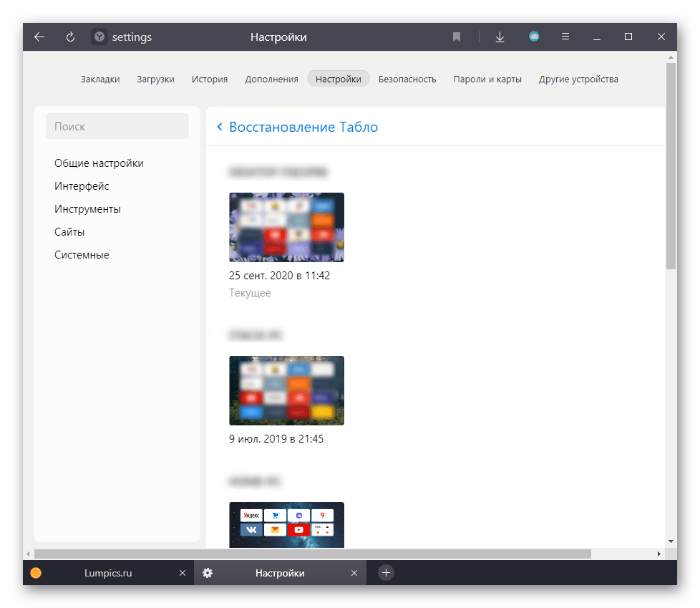Click the horizontal scrollbar at the bottom
The image size is (700, 608).
(312, 554)
